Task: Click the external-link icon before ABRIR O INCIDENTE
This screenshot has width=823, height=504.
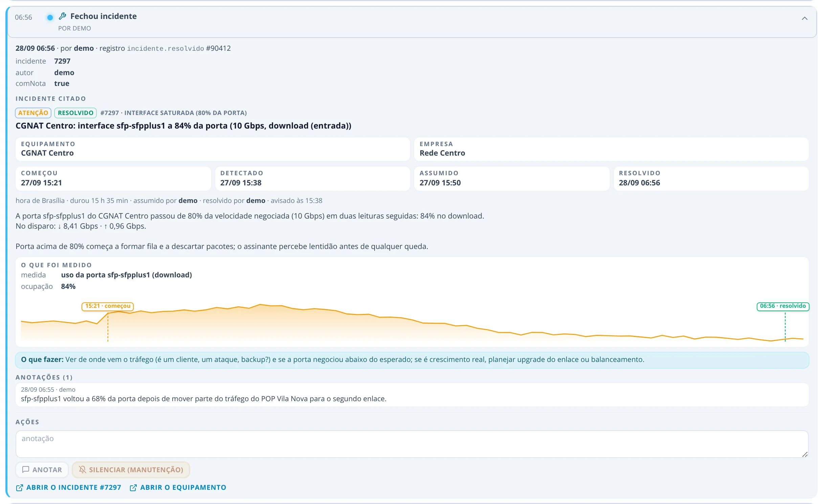Action: pyautogui.click(x=19, y=487)
